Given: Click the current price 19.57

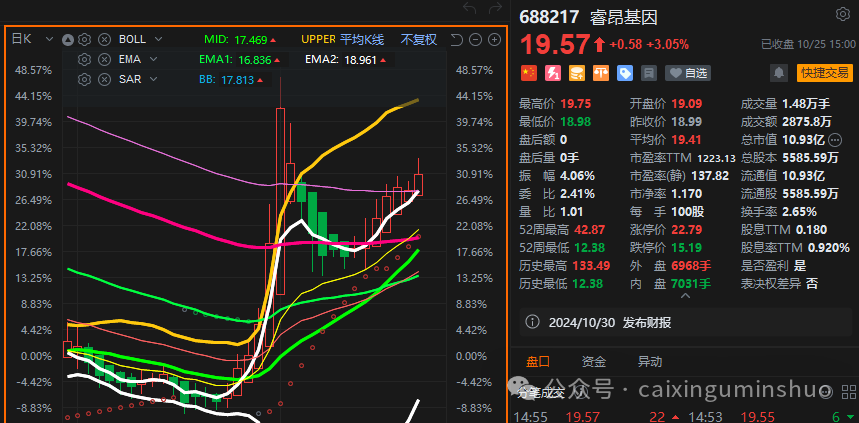Looking at the screenshot, I should [x=556, y=45].
